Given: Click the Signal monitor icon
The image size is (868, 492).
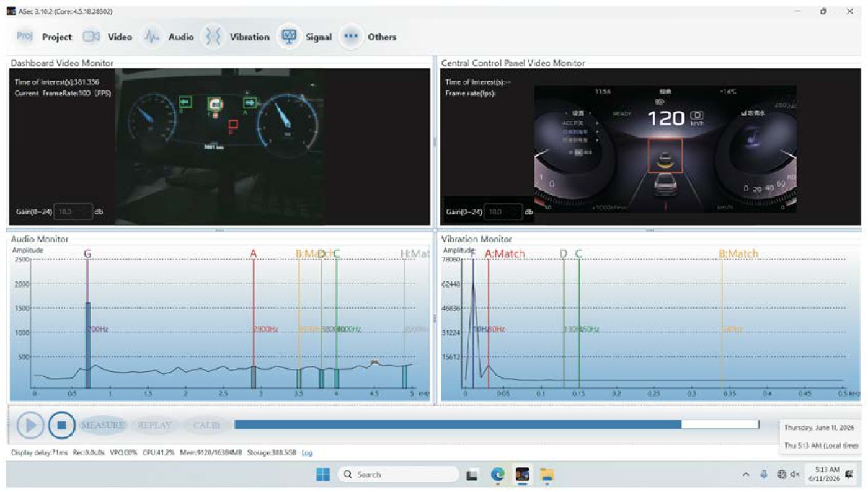Looking at the screenshot, I should pyautogui.click(x=289, y=37).
